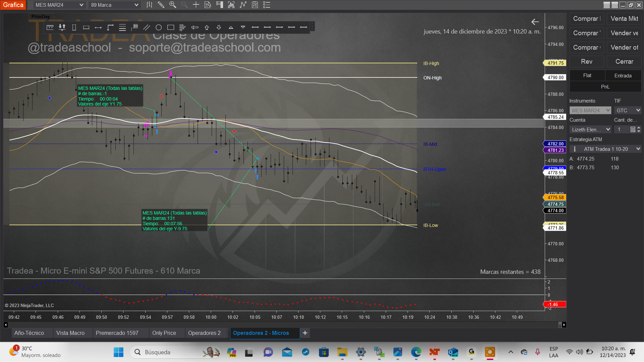The height and width of the screenshot is (362, 644).
Task: Select the rectangle drawing tool
Action: 171,27
